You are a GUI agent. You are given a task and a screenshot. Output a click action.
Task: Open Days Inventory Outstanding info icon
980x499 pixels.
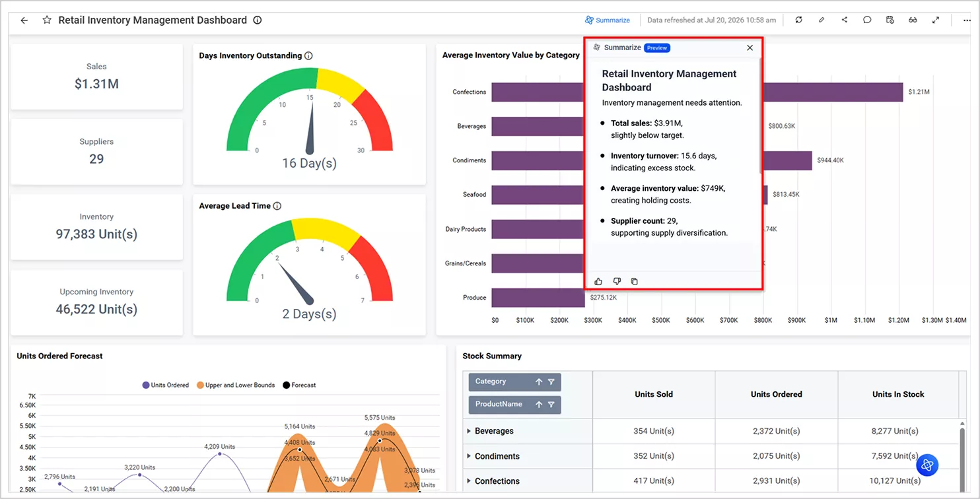click(x=308, y=55)
